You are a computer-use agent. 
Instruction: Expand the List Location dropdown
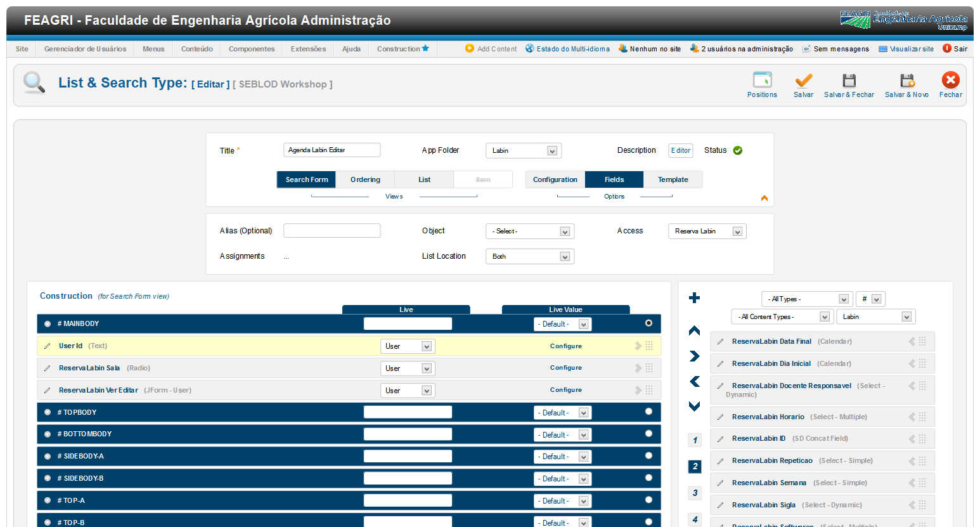point(529,257)
